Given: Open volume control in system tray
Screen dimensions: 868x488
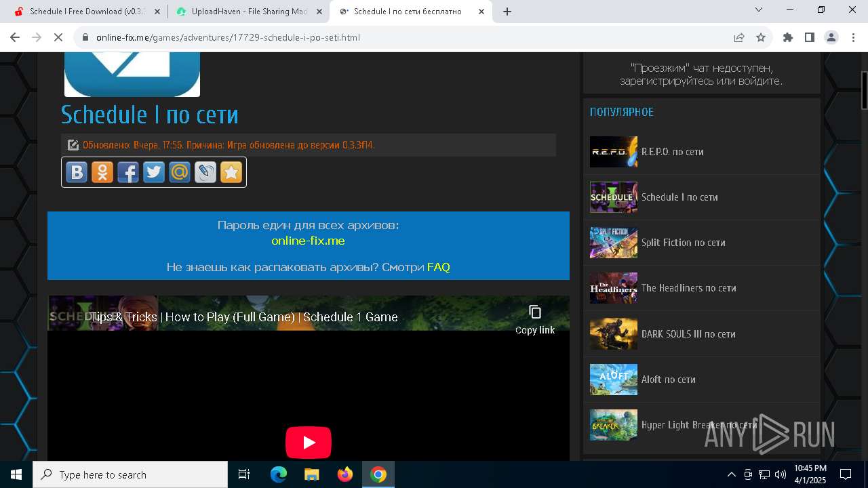Looking at the screenshot, I should [x=781, y=474].
